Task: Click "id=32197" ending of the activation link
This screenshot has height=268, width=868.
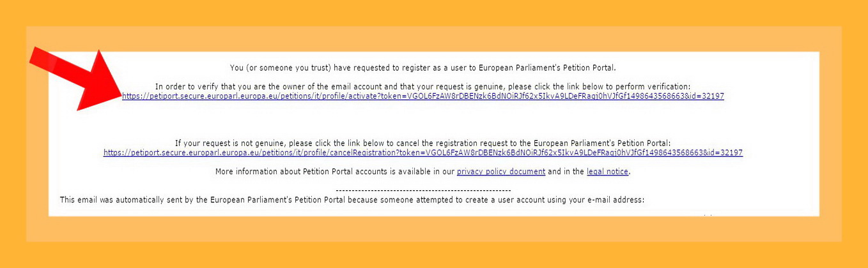Action: click(x=706, y=96)
